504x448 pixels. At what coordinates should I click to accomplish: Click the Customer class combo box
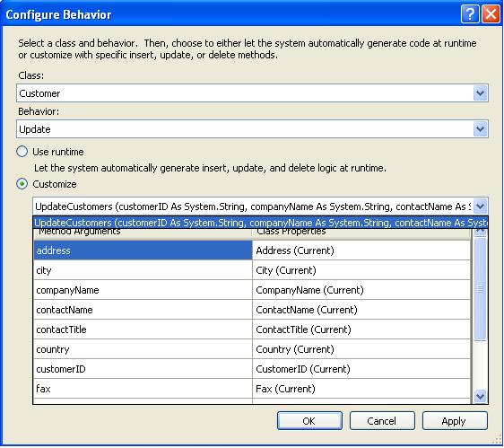click(x=252, y=93)
